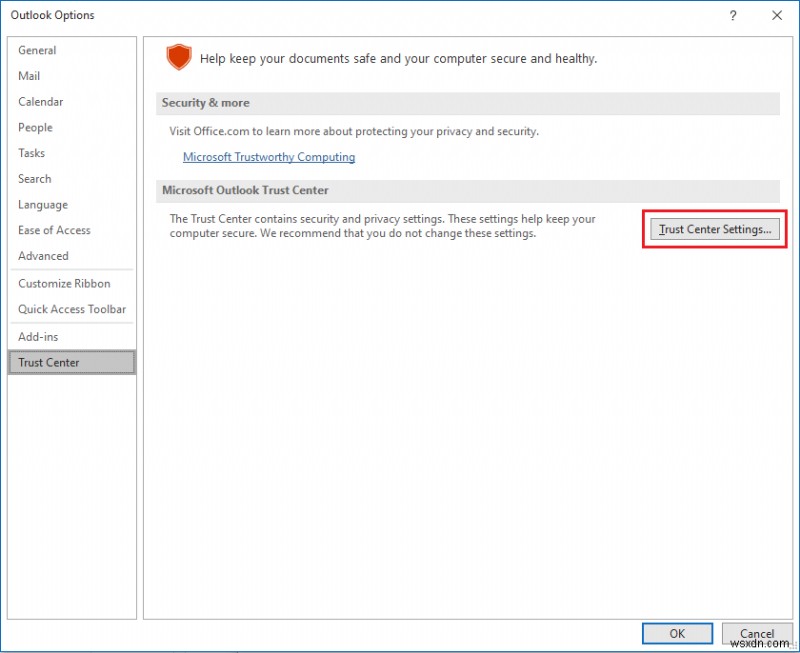Go to Ease of Access settings
This screenshot has height=653, width=800.
coord(54,230)
